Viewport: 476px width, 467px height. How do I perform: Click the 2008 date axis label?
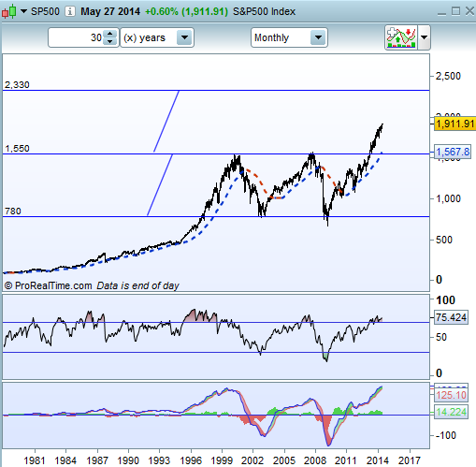click(315, 460)
